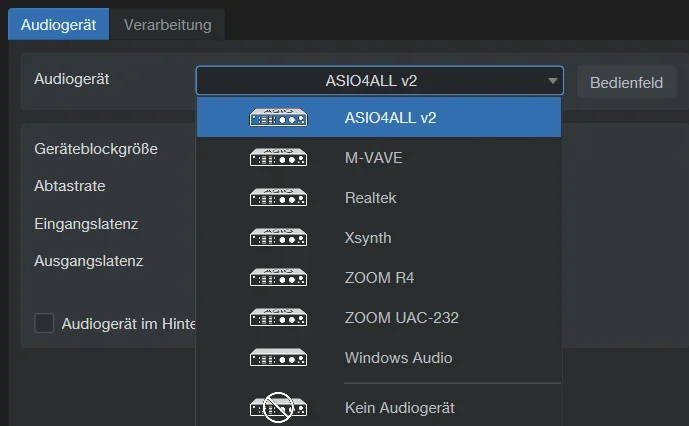Choose M-VAVE from the device list
This screenshot has width=689, height=426.
point(373,158)
